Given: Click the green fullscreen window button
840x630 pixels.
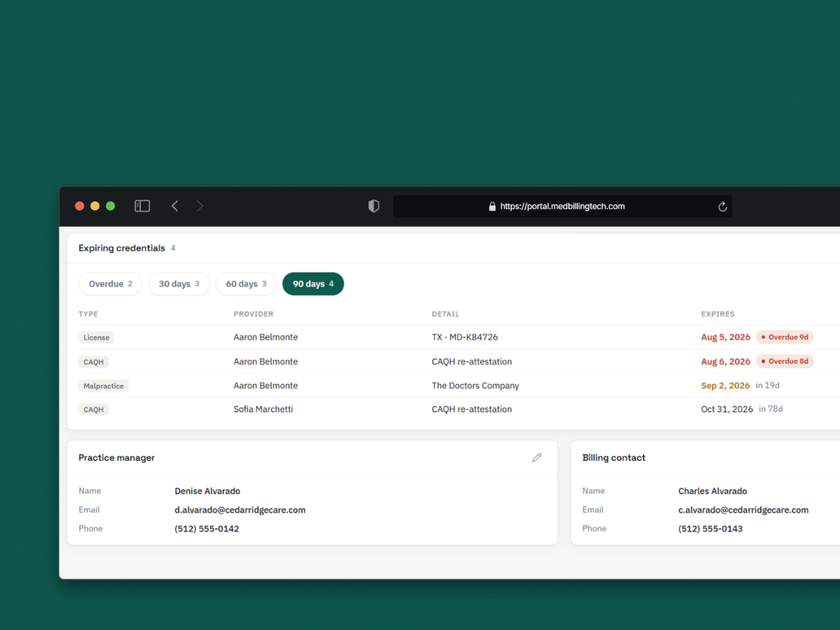Looking at the screenshot, I should (110, 206).
